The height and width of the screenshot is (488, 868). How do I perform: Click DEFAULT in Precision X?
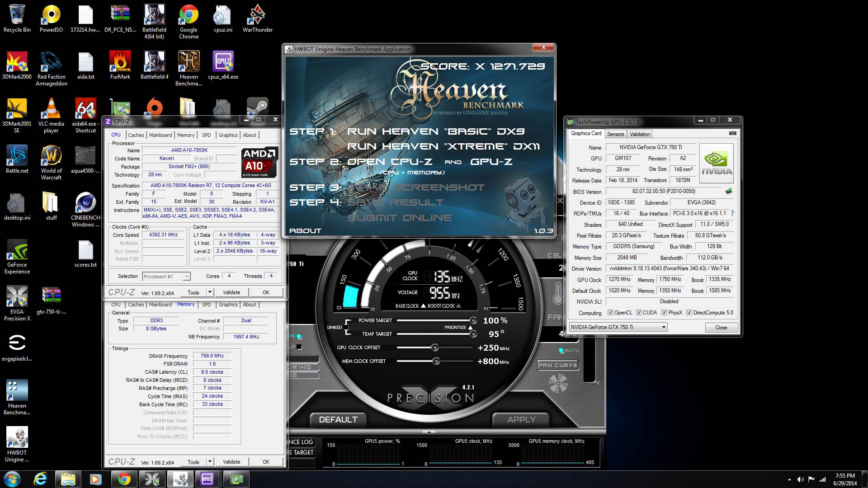tap(338, 420)
